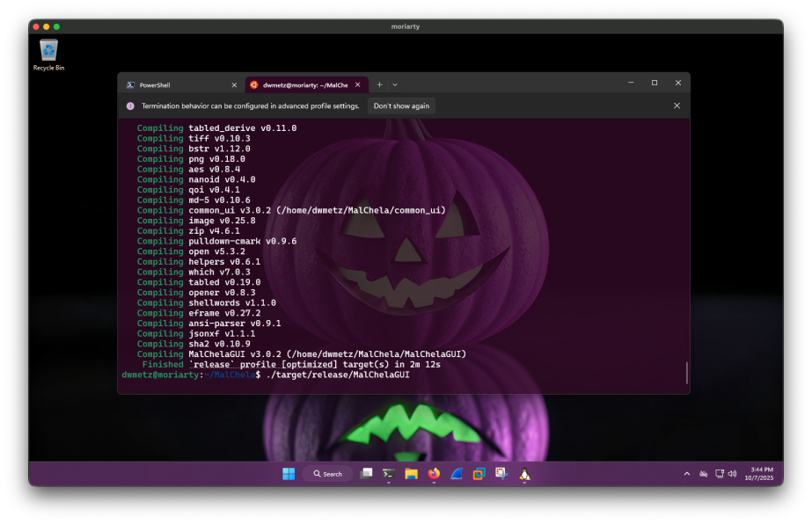Switch to the PowerShell tab

pyautogui.click(x=176, y=85)
